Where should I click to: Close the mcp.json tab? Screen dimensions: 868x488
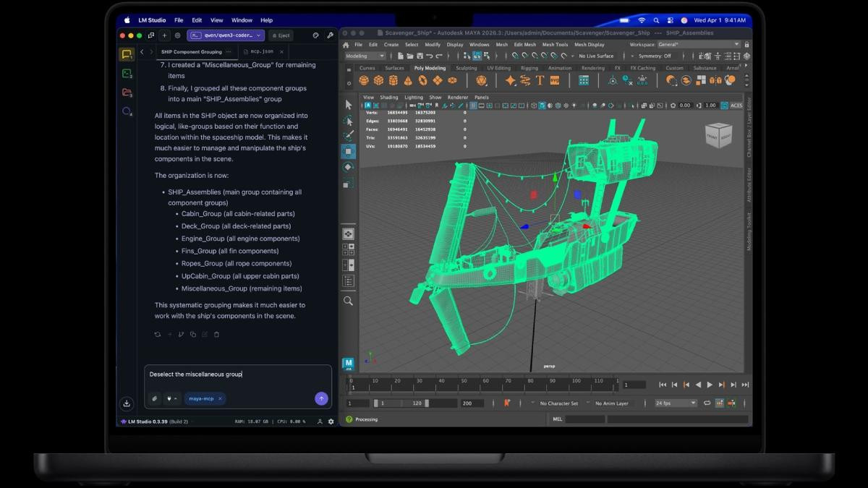(x=281, y=52)
